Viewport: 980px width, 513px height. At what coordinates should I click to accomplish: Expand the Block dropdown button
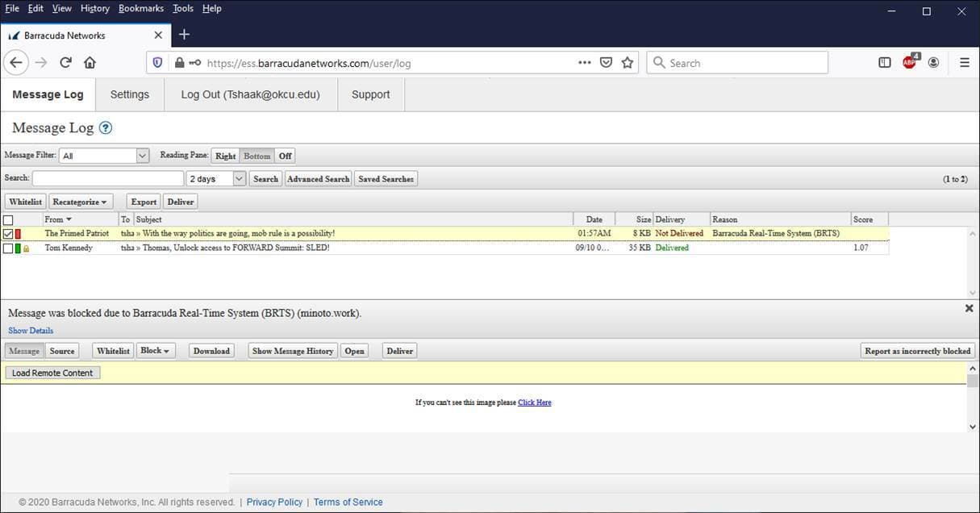[x=155, y=351]
